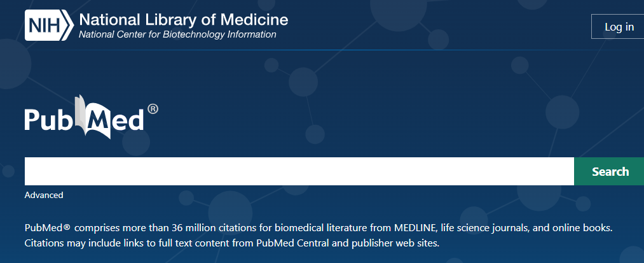Click the registered trademark symbol beside PubMed logo
The image size is (644, 263).
point(153,108)
